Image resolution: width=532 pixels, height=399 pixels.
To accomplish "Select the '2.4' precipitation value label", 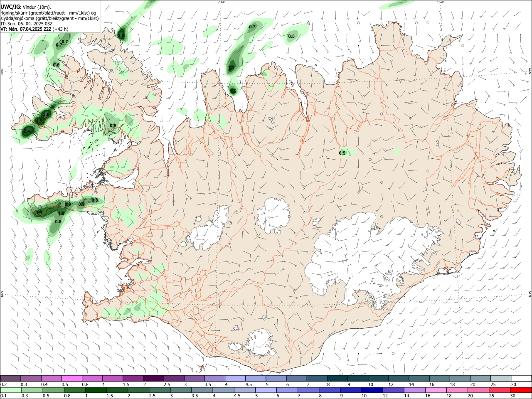I will click(x=27, y=131).
